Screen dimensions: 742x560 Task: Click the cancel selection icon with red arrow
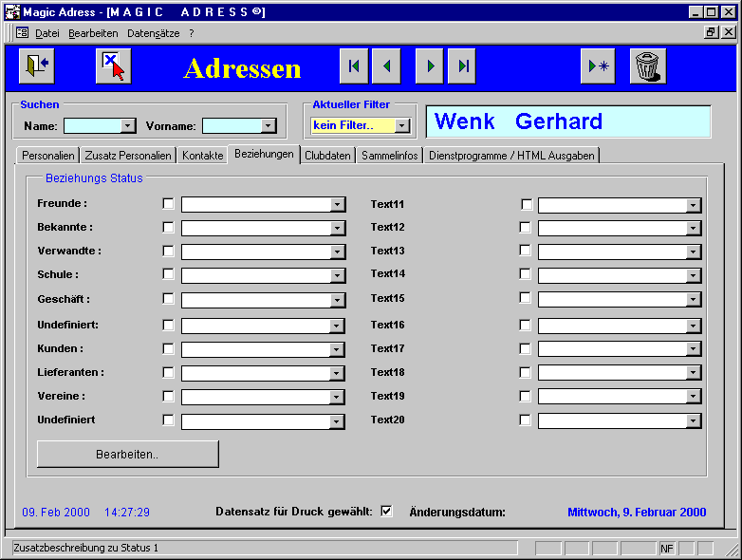point(113,66)
